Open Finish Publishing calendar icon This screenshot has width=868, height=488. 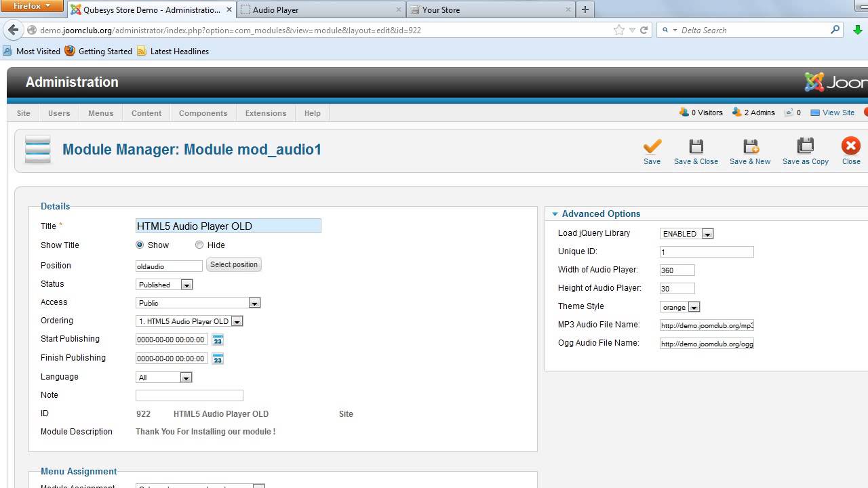tap(218, 359)
